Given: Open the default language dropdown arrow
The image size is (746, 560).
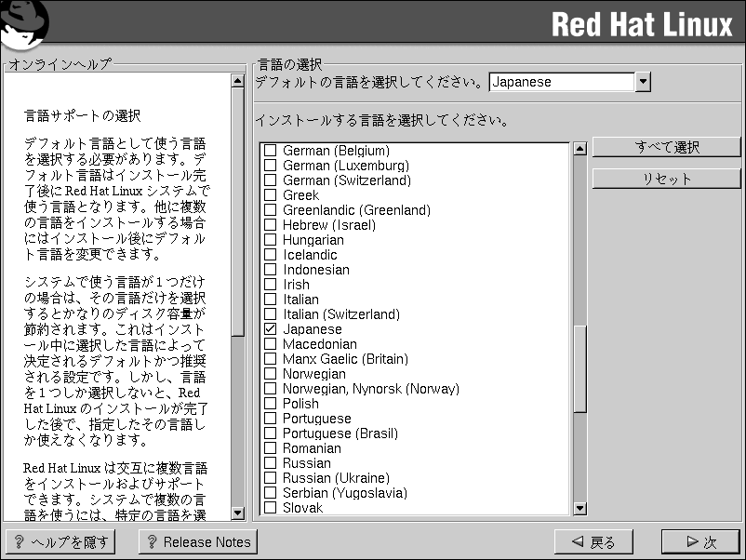Looking at the screenshot, I should tap(643, 82).
